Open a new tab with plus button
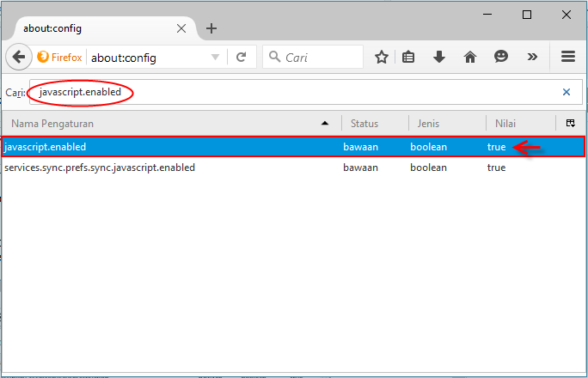The height and width of the screenshot is (378, 588). click(x=211, y=28)
